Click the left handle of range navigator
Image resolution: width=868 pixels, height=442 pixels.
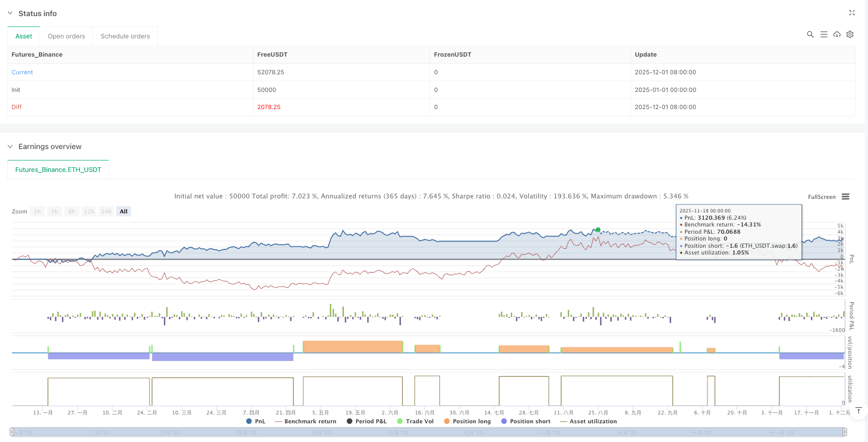[12, 432]
